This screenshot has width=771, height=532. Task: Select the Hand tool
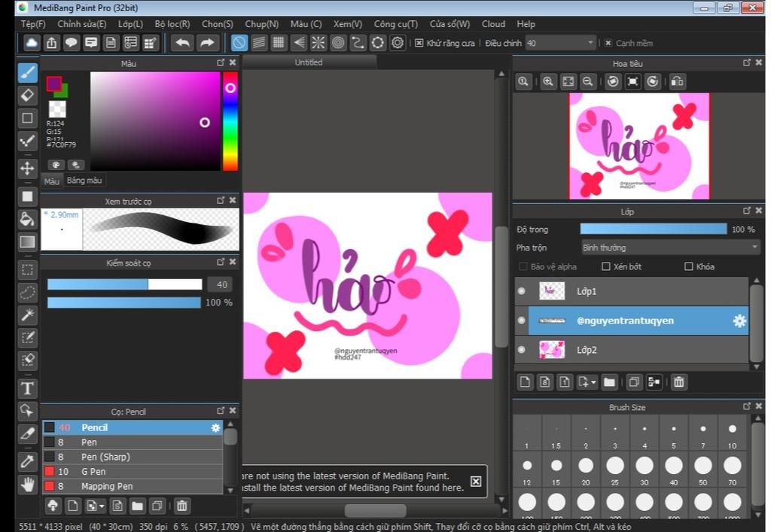pos(28,485)
